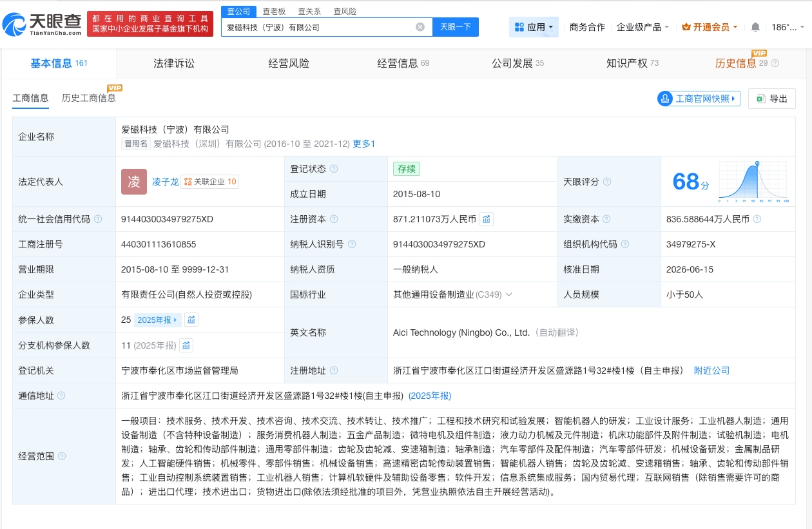Switch to the 查风险 search tab

(345, 11)
